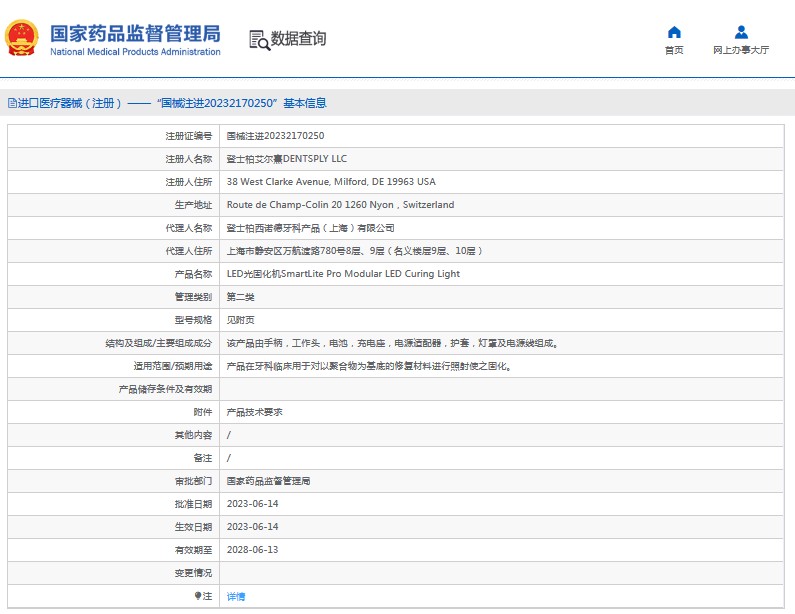Click the 其他内容 label
Screen dimensions: 795x614
193,435
